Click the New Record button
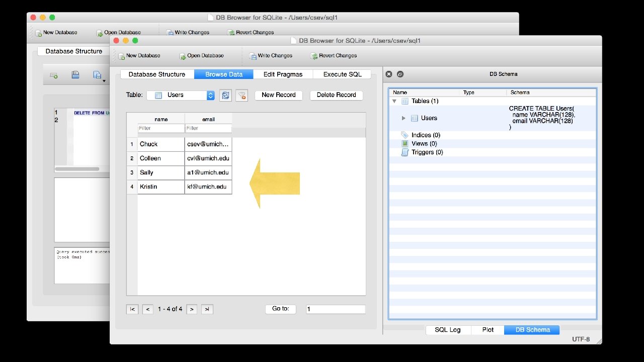Viewport: 644px width, 362px height. pos(279,95)
